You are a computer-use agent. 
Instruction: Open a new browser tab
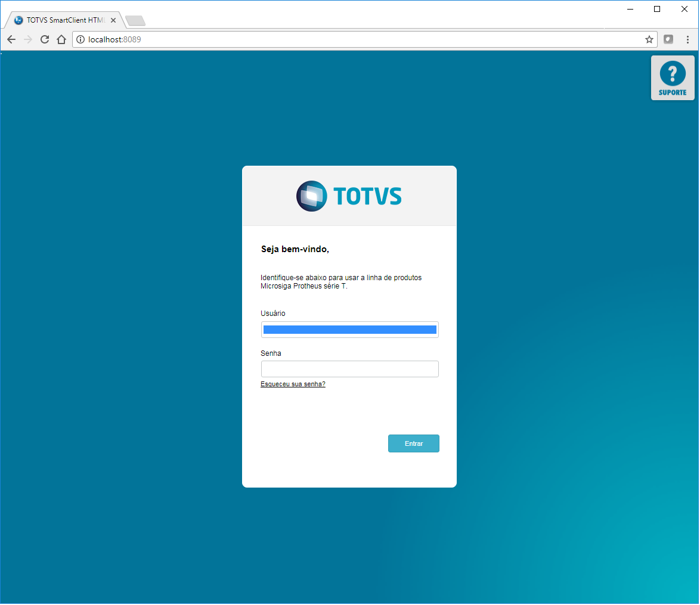pos(135,20)
